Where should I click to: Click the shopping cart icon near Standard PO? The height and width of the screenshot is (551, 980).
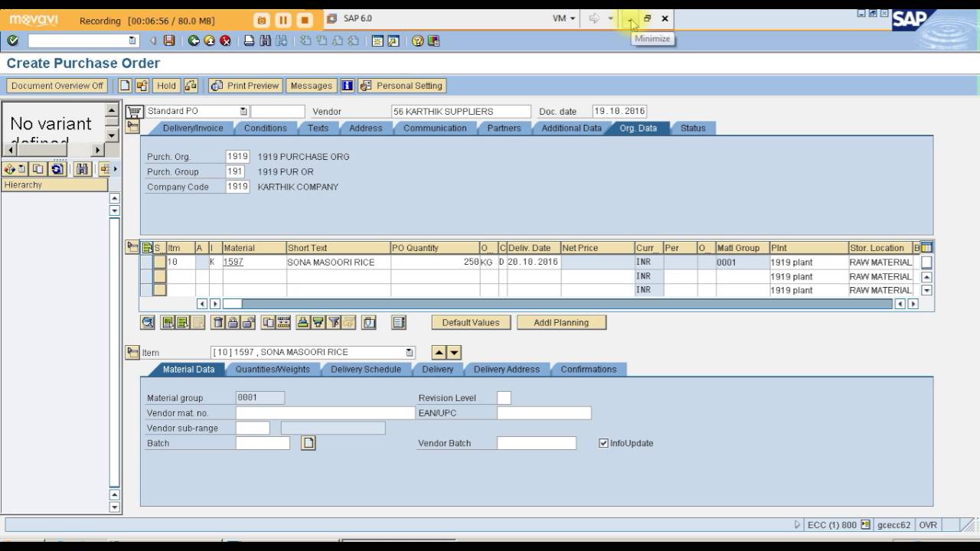pos(135,112)
